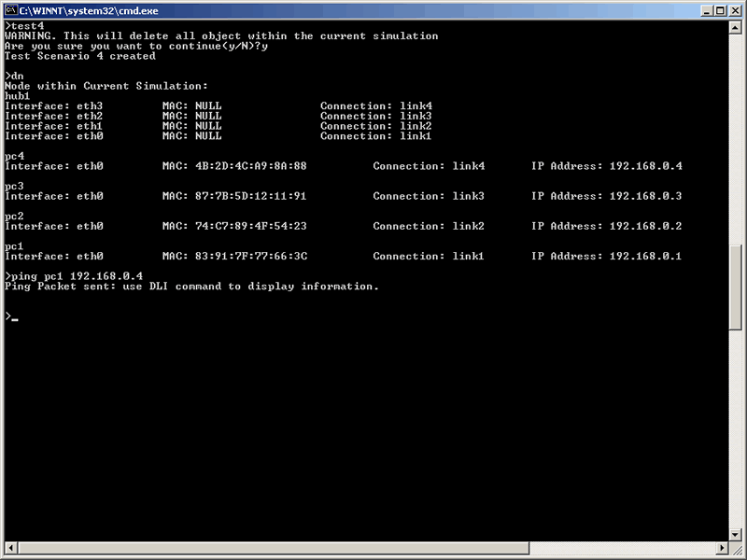Maximize the command prompt window
Viewport: 747px width, 560px height.
[719, 11]
